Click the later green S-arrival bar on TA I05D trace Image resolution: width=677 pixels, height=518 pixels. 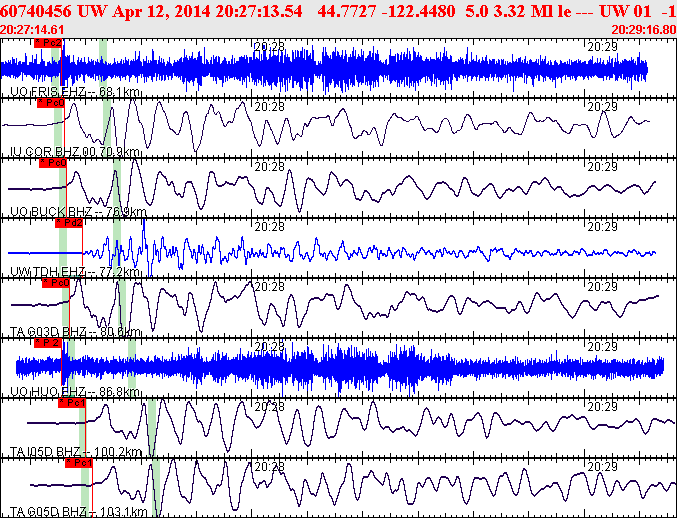click(x=152, y=427)
